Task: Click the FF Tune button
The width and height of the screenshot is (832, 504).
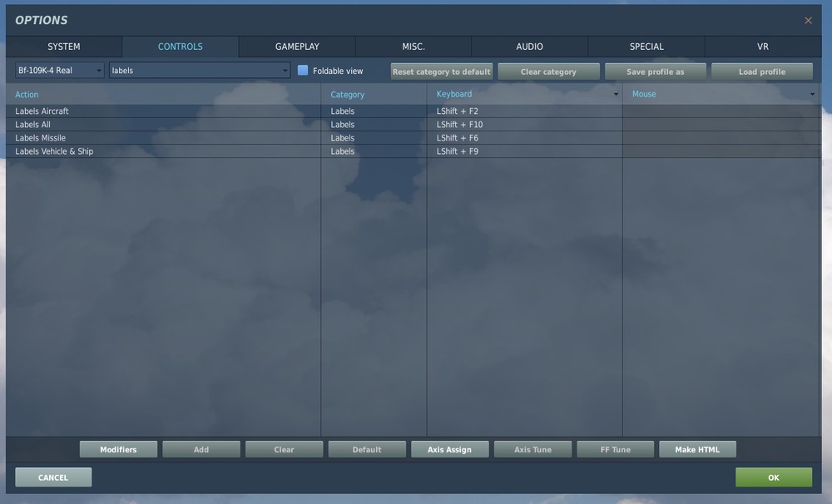Action: coord(616,449)
